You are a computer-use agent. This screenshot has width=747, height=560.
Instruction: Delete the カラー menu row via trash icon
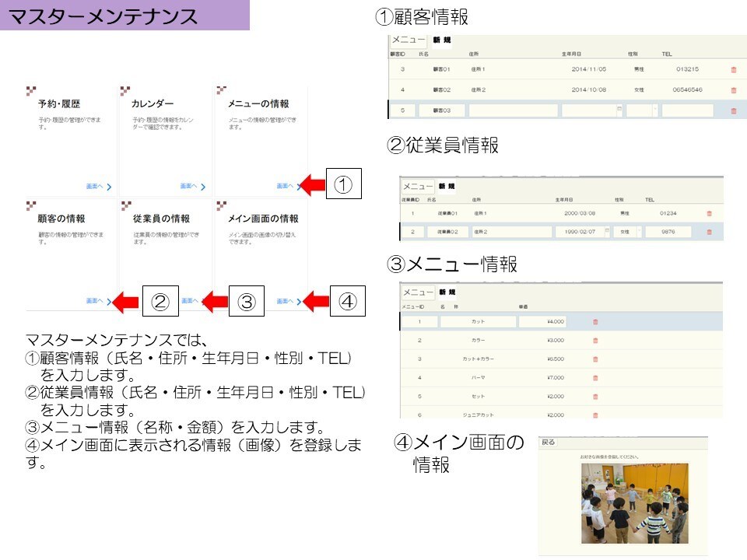coord(595,341)
